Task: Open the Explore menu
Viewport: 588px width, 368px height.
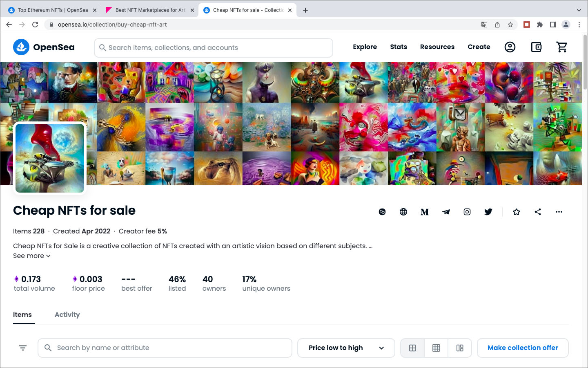Action: click(x=365, y=47)
